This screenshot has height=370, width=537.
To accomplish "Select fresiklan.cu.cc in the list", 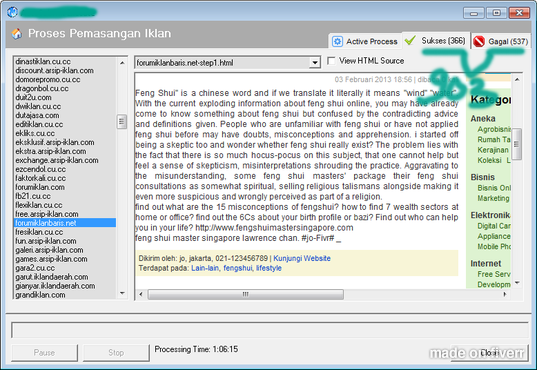I will 65,232.
